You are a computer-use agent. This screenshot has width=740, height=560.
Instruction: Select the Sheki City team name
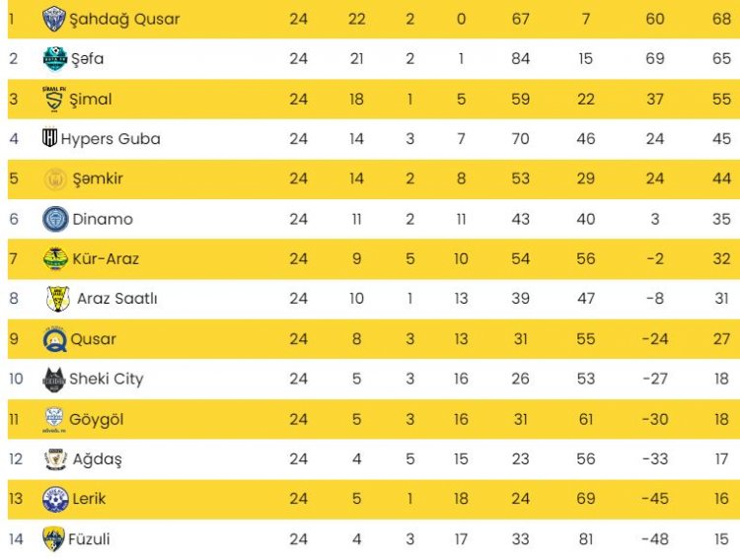coord(107,379)
